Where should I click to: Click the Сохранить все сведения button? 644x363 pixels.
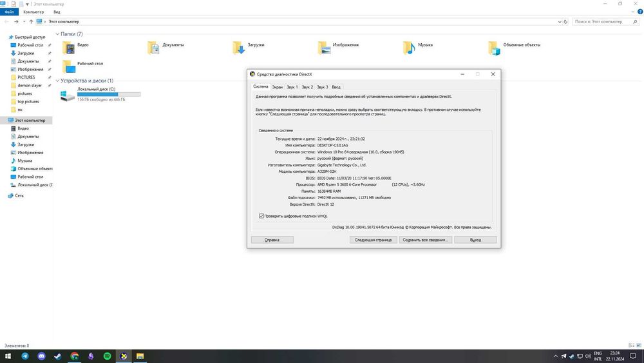click(x=426, y=240)
